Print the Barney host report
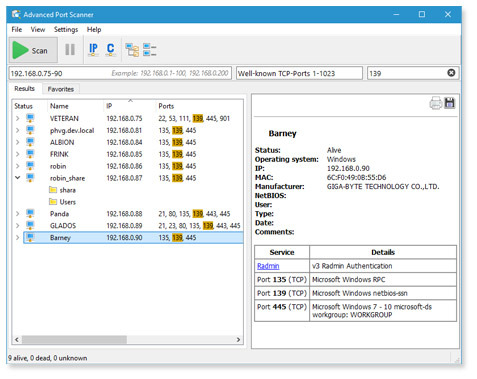This screenshot has width=477, height=379. tap(436, 103)
